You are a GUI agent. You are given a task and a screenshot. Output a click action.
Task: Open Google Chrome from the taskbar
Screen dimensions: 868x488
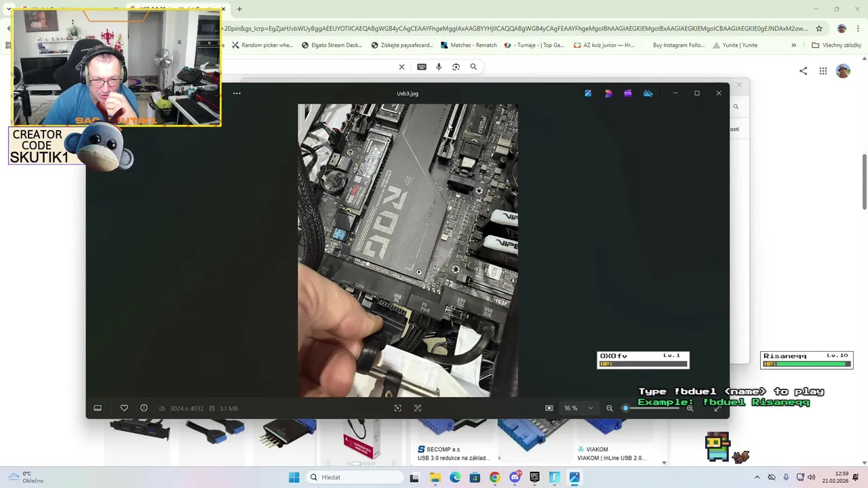pos(494,477)
